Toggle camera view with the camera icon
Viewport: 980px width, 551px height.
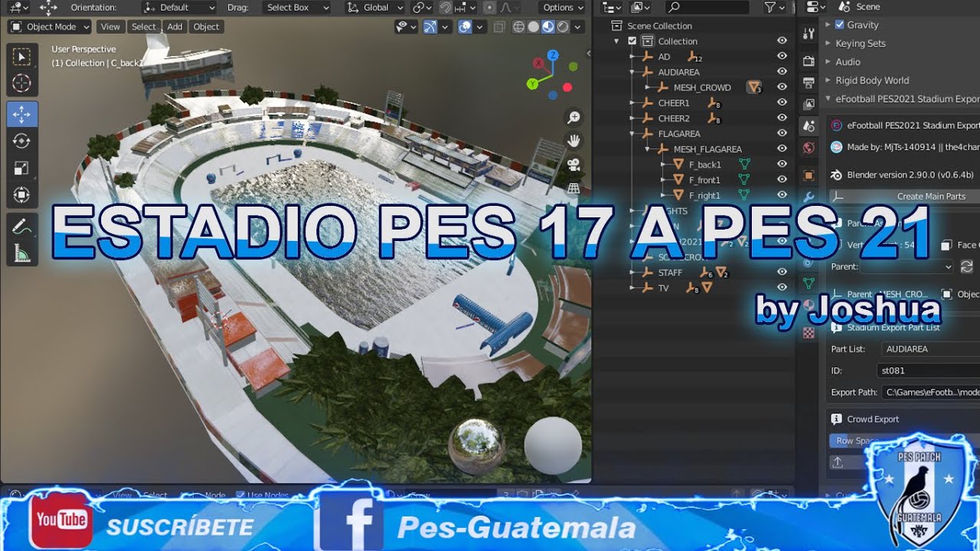(573, 165)
